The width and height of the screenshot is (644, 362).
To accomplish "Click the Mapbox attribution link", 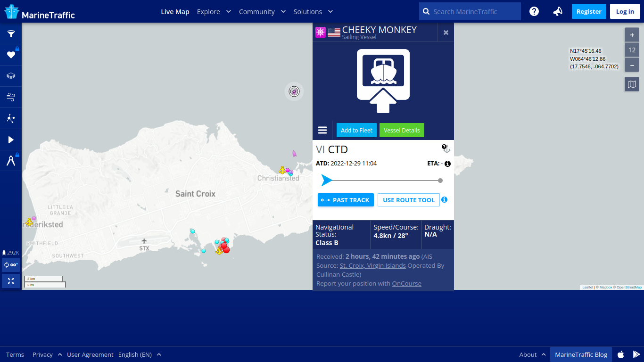I will 605,287.
